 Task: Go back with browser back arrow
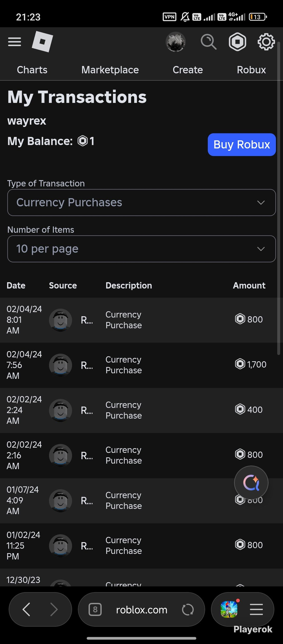pyautogui.click(x=26, y=609)
